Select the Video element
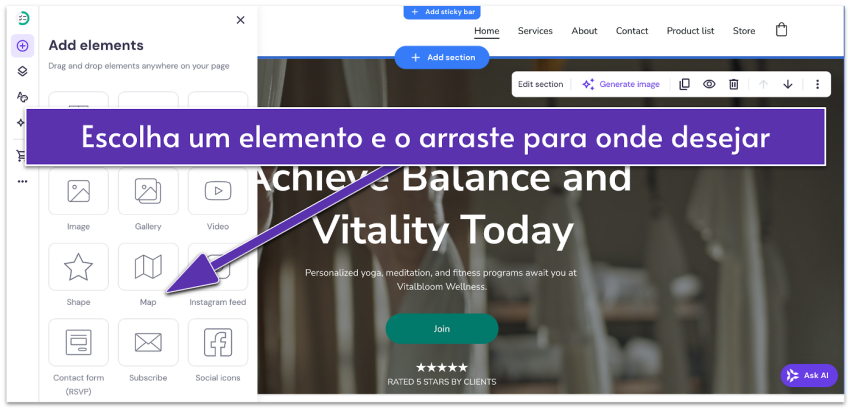This screenshot has height=409, width=850. (x=218, y=191)
